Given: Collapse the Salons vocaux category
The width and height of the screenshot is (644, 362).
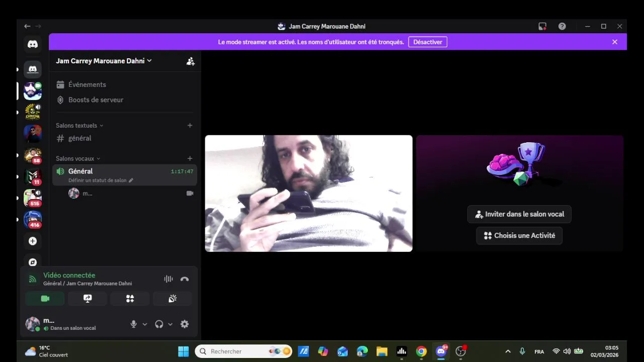Looking at the screenshot, I should [x=78, y=159].
